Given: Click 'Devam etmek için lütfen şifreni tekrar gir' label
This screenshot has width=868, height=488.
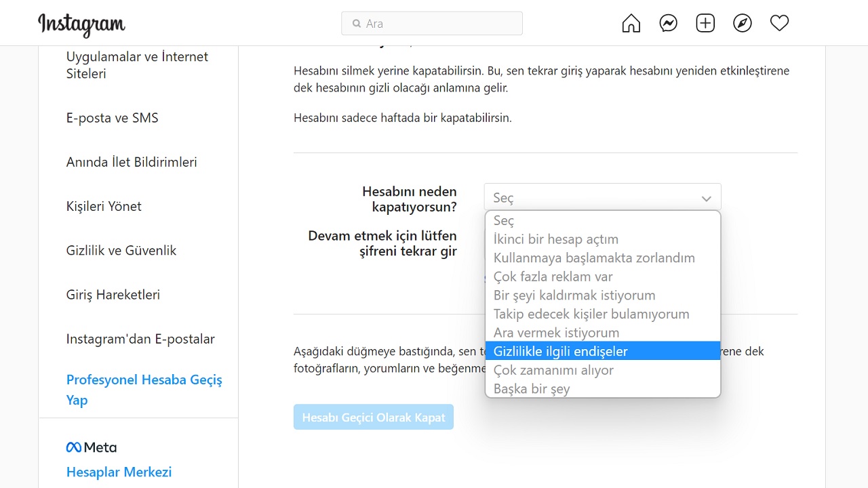Looking at the screenshot, I should coord(382,243).
